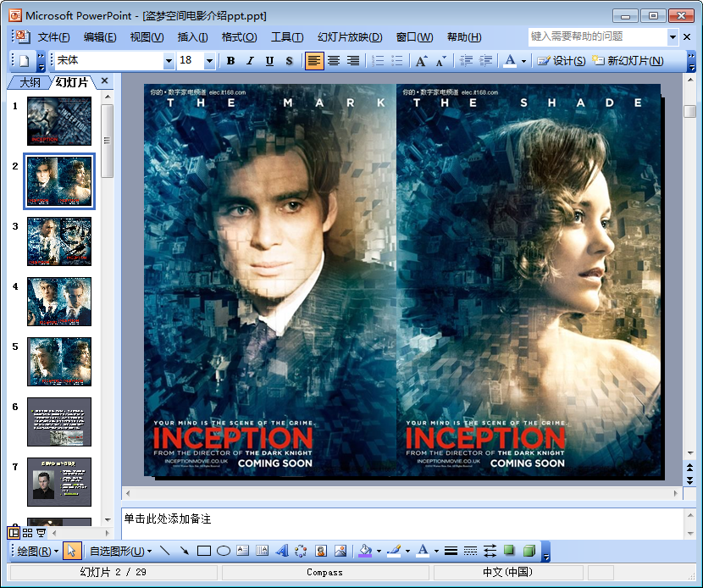Open the 编辑(E) menu
The image size is (703, 588).
coord(100,36)
